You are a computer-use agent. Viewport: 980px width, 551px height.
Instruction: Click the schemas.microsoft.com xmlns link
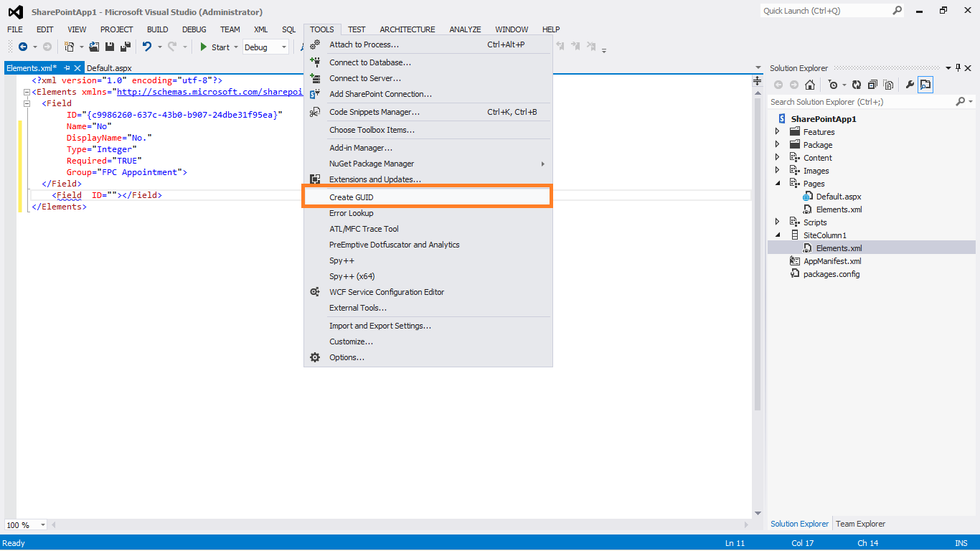[x=210, y=92]
